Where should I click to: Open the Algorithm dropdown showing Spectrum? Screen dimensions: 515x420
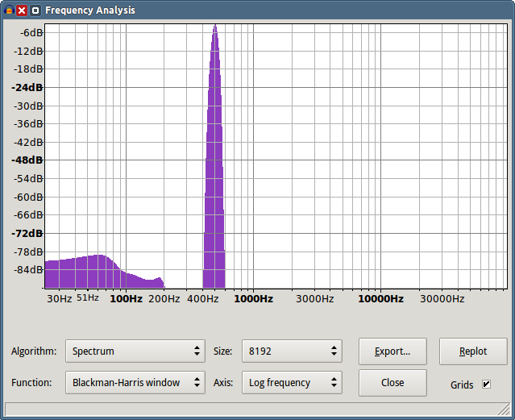pos(135,351)
